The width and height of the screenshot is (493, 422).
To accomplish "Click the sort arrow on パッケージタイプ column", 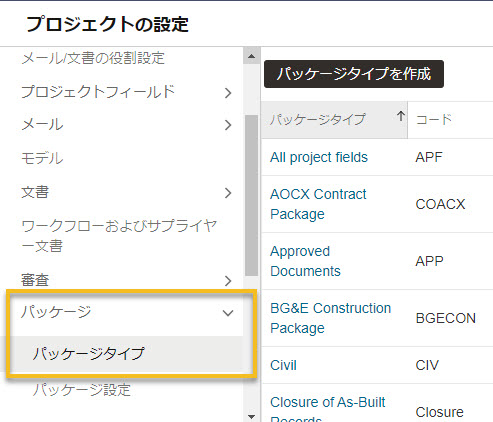I will [x=401, y=117].
